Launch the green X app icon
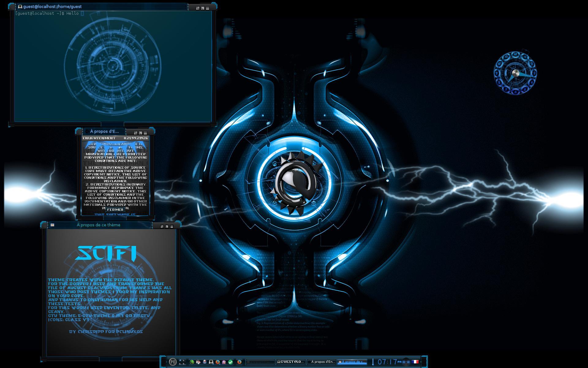588x368 pixels. point(192,362)
